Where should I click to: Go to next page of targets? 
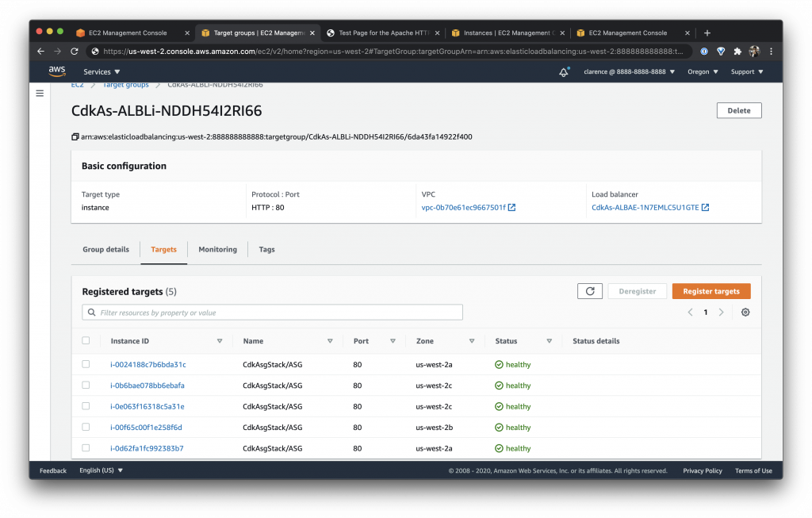click(721, 312)
